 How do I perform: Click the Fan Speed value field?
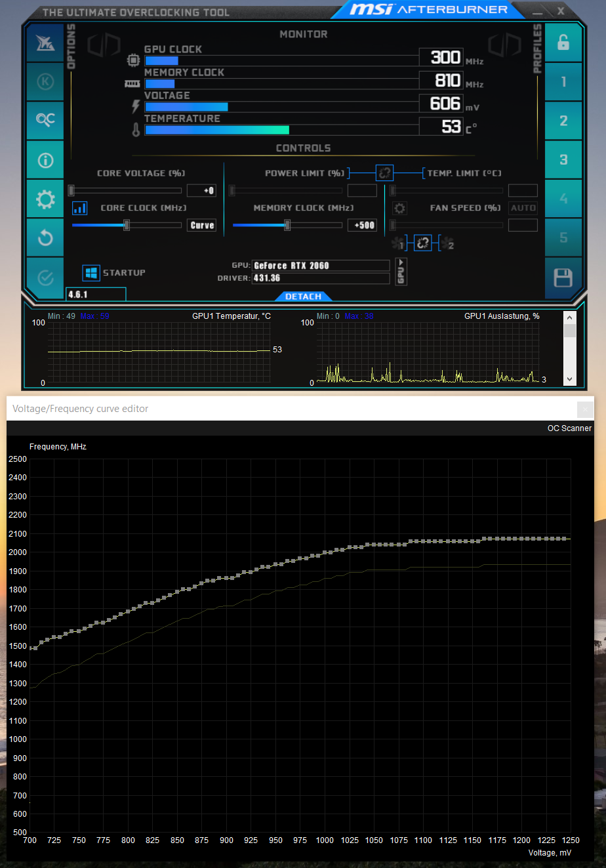coord(523,226)
